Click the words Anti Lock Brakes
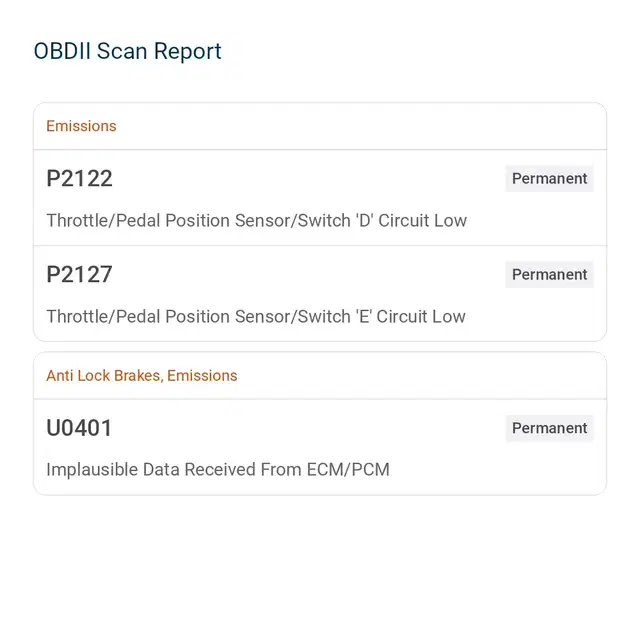 (x=104, y=376)
